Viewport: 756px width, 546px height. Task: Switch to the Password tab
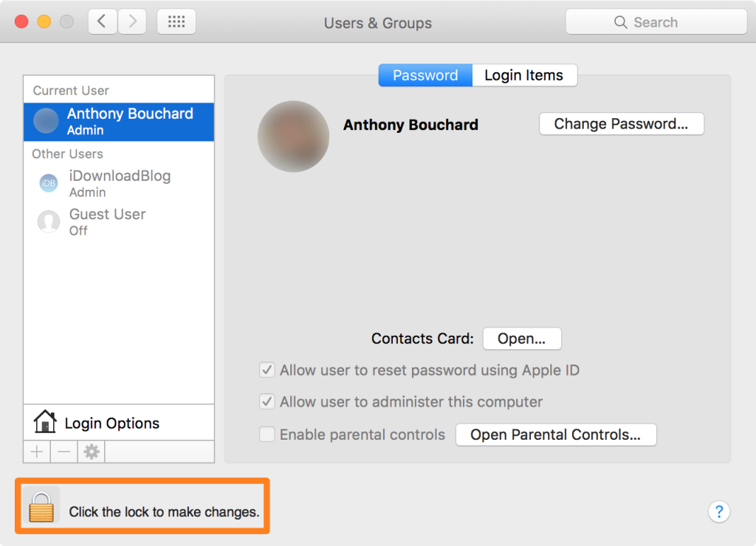[425, 75]
